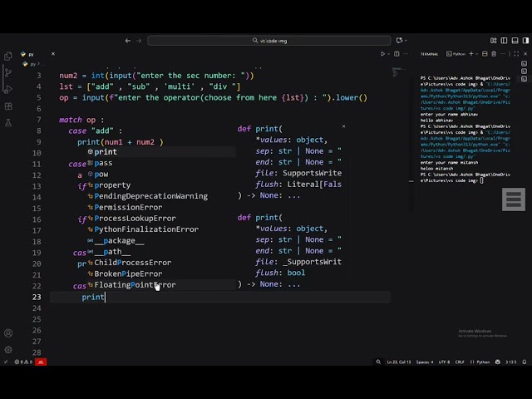Choose the pass suggestion
This screenshot has width=532, height=399.
click(x=161, y=163)
